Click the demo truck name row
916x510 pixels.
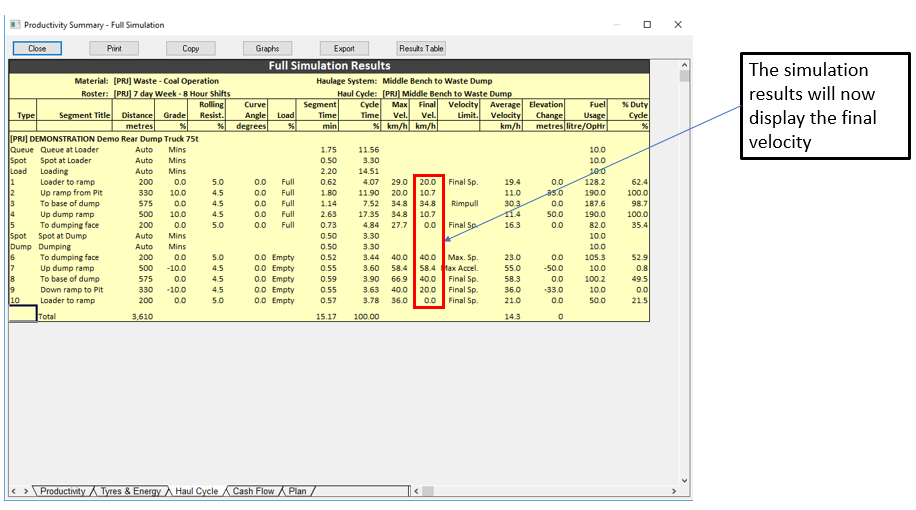pyautogui.click(x=105, y=139)
